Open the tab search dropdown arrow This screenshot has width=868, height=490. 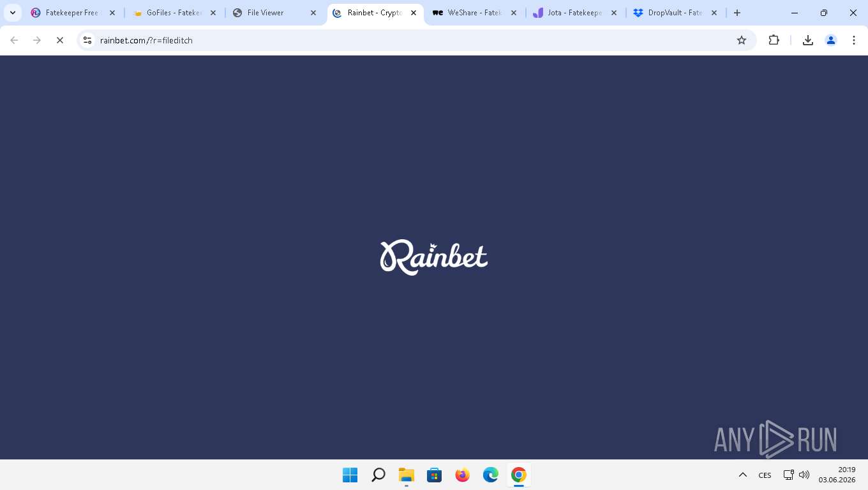click(x=13, y=13)
